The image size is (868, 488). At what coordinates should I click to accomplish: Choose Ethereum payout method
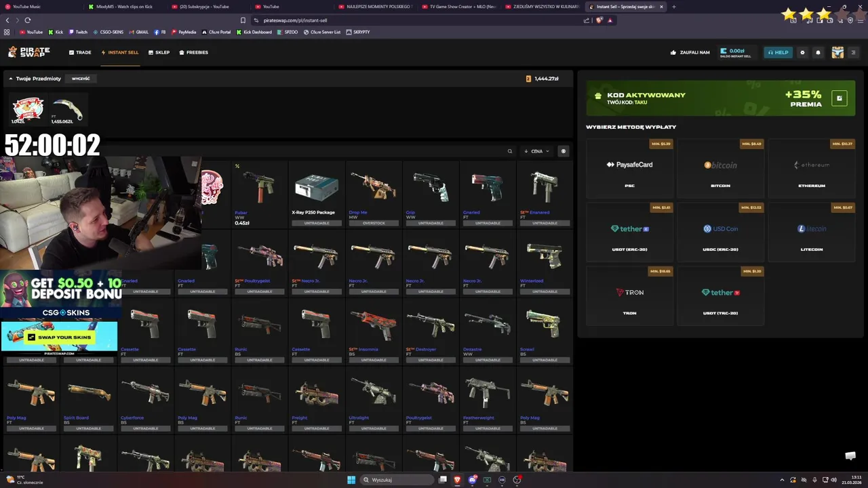[812, 168]
